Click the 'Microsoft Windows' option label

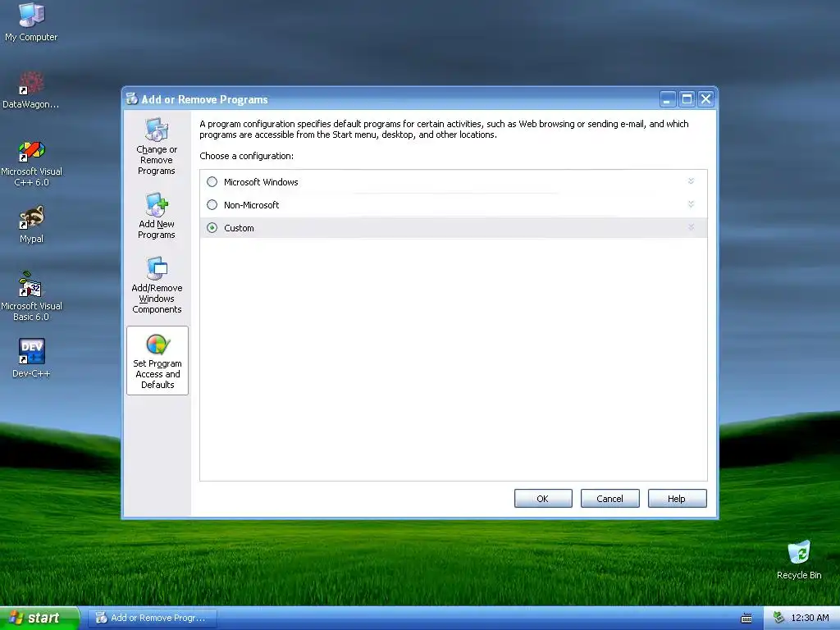click(x=261, y=182)
